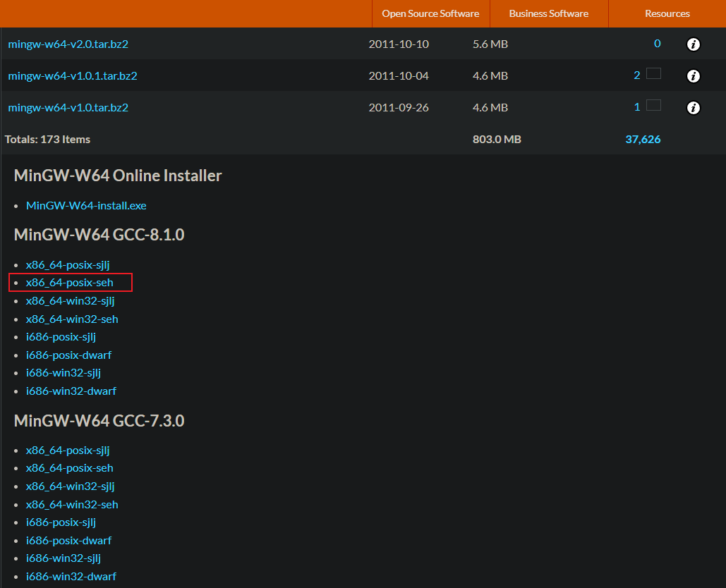The width and height of the screenshot is (726, 588).
Task: Select date 2011-09-26
Action: [399, 108]
